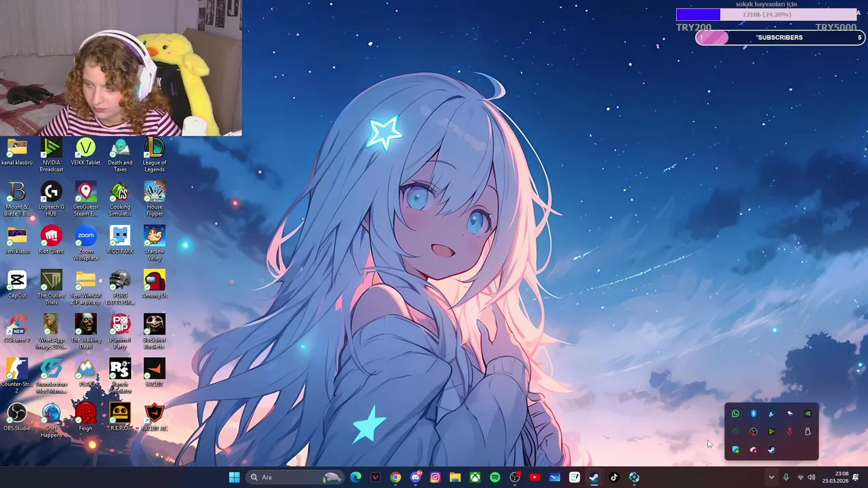Image resolution: width=868 pixels, height=488 pixels.
Task: Select the Buckshot Roulette desktop icon
Action: tap(155, 332)
